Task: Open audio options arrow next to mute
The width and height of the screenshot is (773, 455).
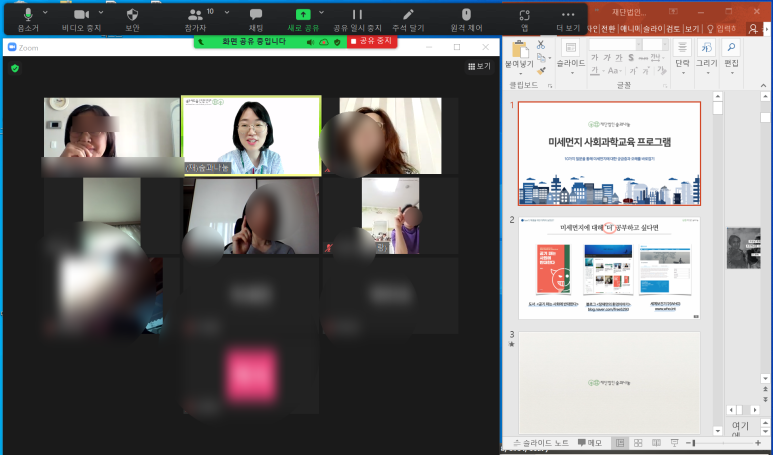Action: click(x=45, y=12)
